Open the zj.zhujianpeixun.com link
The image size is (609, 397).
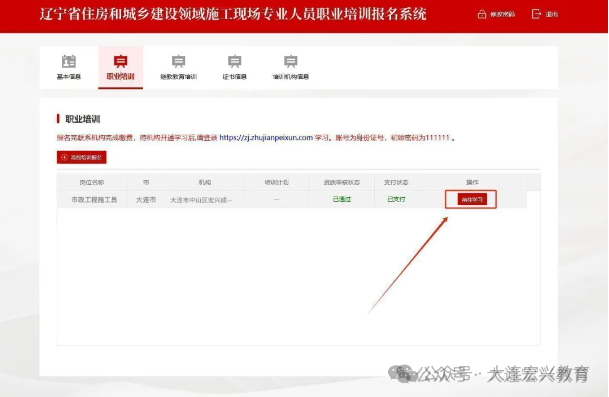tap(266, 138)
